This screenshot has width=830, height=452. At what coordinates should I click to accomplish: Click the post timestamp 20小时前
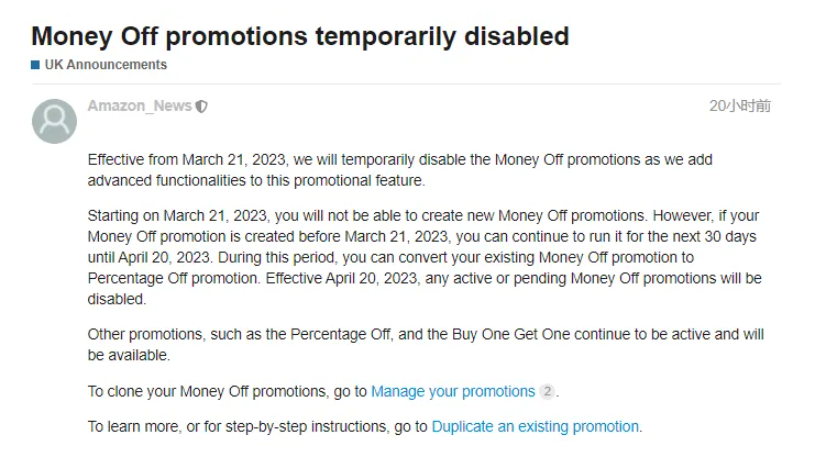[x=740, y=106]
